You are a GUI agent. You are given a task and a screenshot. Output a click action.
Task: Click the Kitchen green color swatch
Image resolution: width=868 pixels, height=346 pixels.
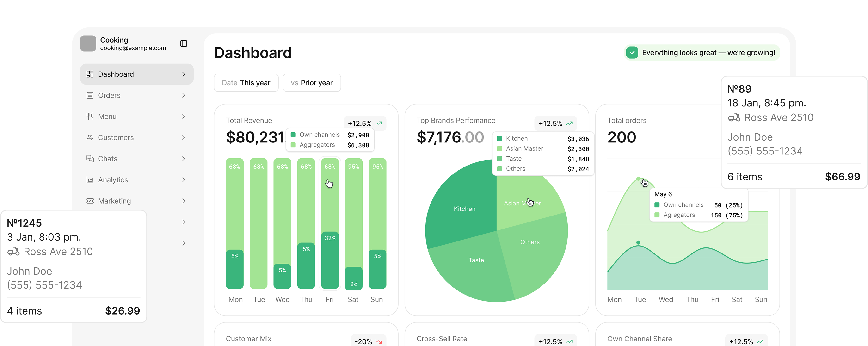pyautogui.click(x=500, y=138)
